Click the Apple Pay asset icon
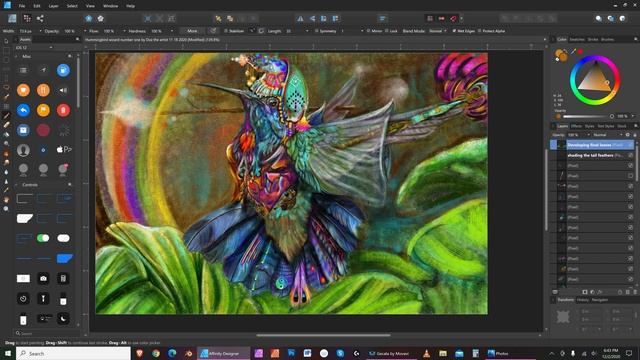Image resolution: width=640 pixels, height=360 pixels. click(64, 150)
